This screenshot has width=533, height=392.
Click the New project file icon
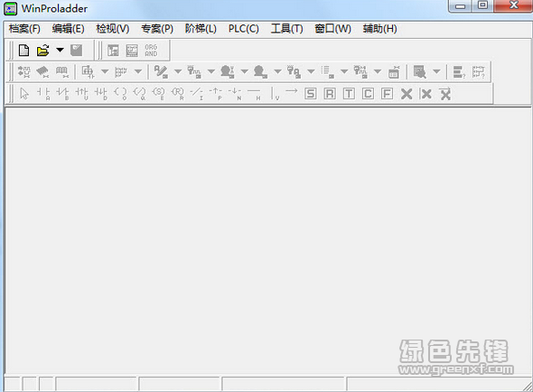click(23, 51)
